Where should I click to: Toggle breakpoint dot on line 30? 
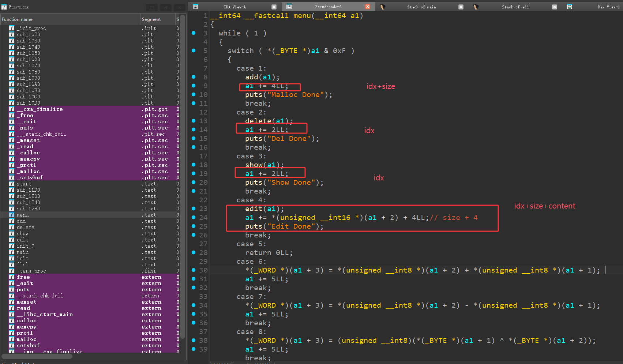click(194, 270)
